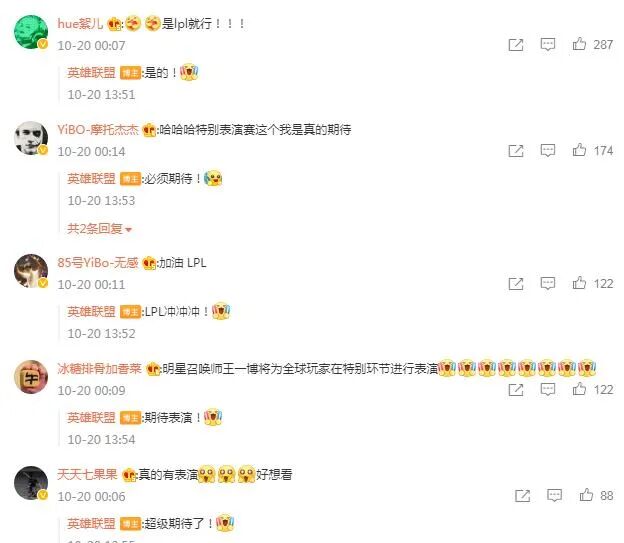
Task: Open 冰糖排骨加香菜's profile username link
Action: point(99,369)
